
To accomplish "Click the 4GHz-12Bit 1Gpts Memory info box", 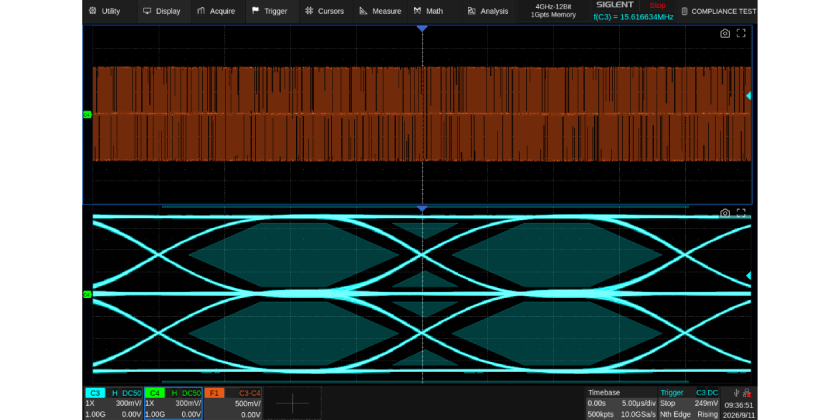I will (553, 11).
